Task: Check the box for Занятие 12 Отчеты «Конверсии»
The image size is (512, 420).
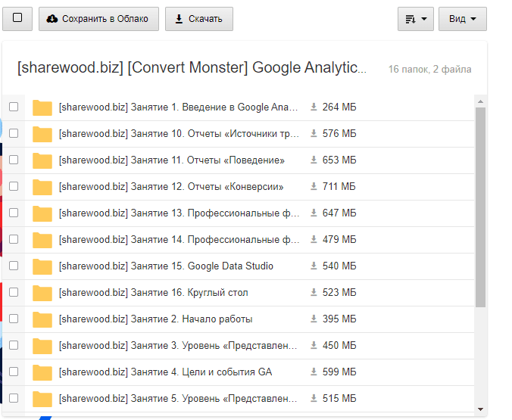Action: click(14, 187)
